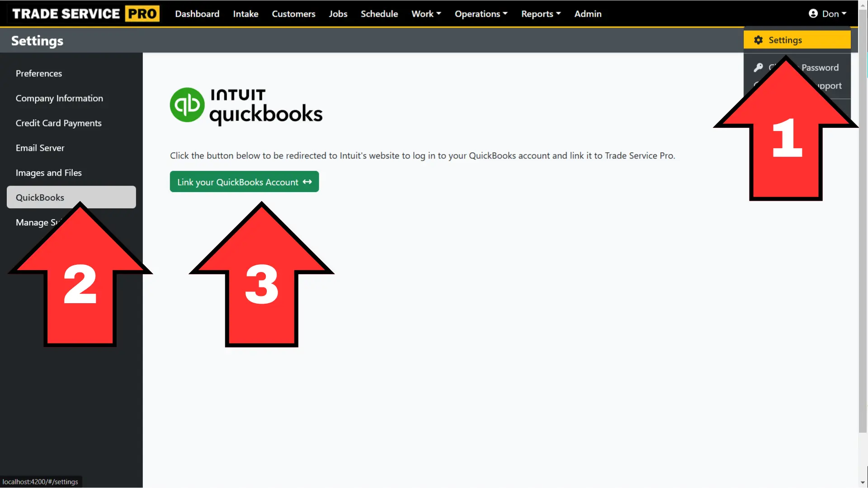The height and width of the screenshot is (488, 868).
Task: Click the Intuit QuickBooks logo
Action: click(x=246, y=106)
